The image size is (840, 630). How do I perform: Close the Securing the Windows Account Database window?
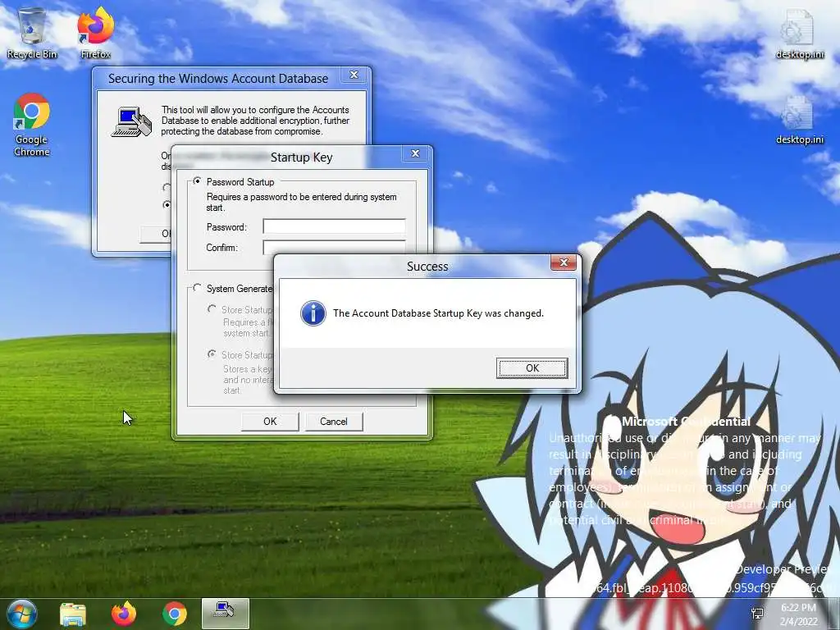click(354, 75)
